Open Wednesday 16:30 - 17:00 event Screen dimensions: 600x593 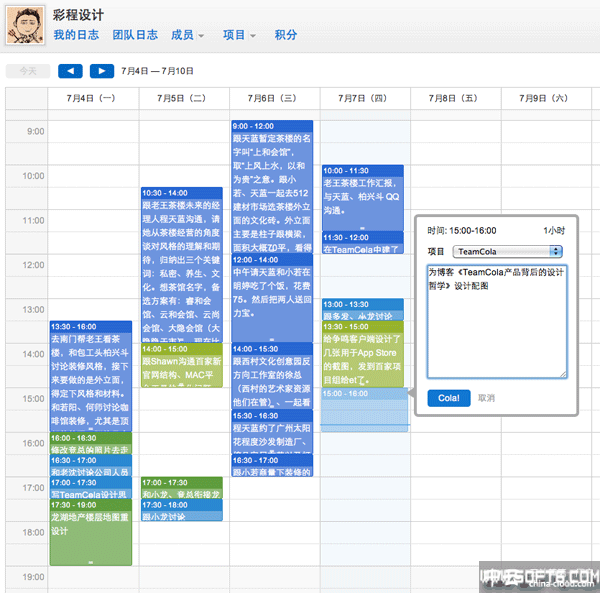(272, 465)
